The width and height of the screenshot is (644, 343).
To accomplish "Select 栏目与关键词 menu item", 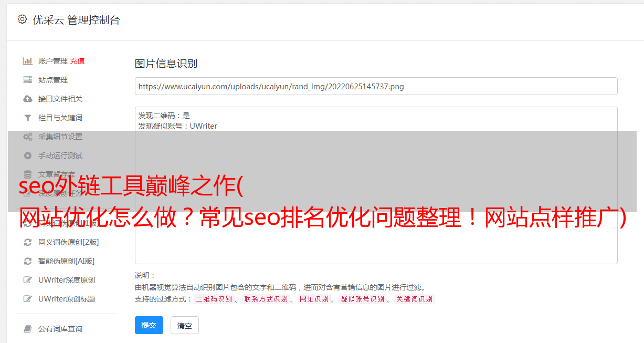I will [x=60, y=118].
